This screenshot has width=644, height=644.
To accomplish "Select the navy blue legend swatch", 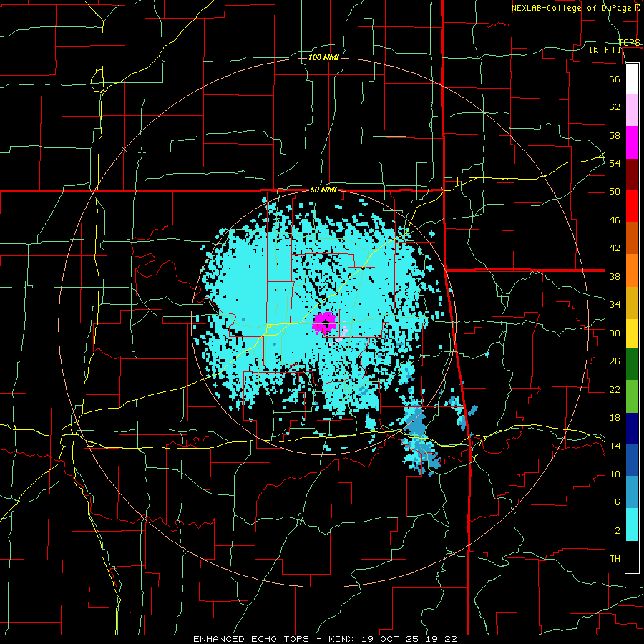I will [x=632, y=429].
